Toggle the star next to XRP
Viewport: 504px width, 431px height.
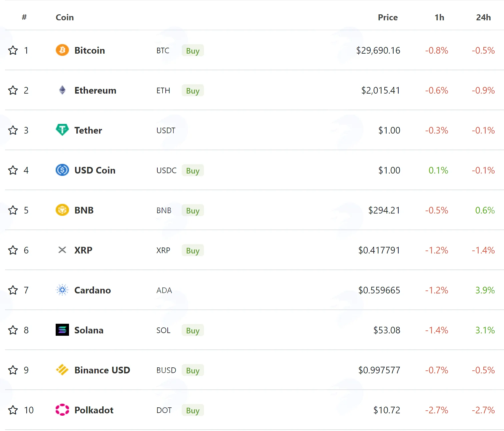[x=13, y=250]
